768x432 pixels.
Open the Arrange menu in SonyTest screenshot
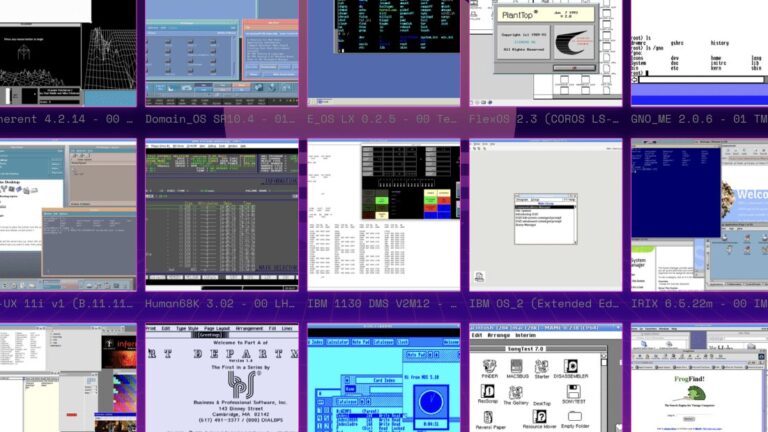click(499, 336)
